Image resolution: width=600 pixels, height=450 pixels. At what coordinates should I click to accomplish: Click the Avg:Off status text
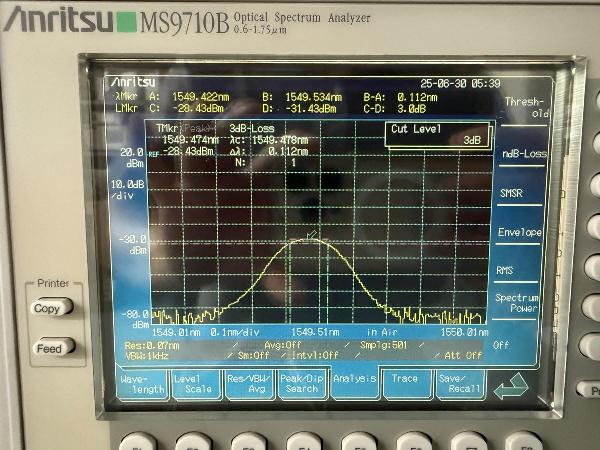283,345
